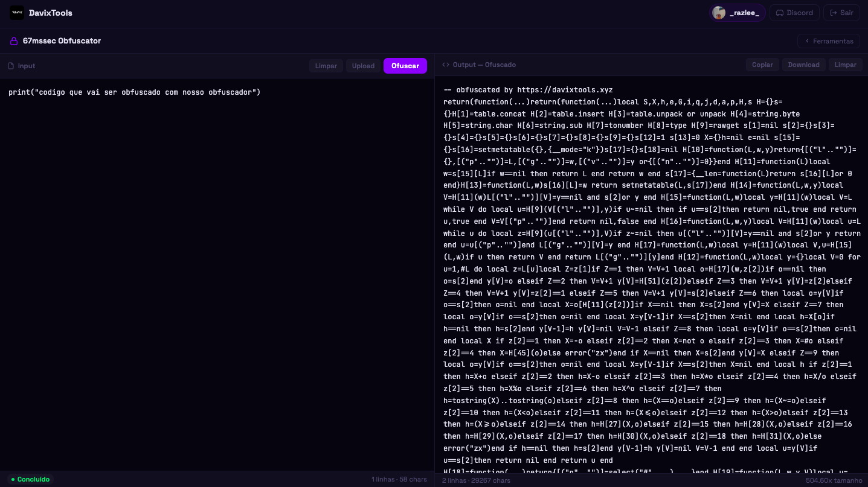This screenshot has height=487, width=868.
Task: Go back to Ferramentas
Action: pyautogui.click(x=829, y=41)
